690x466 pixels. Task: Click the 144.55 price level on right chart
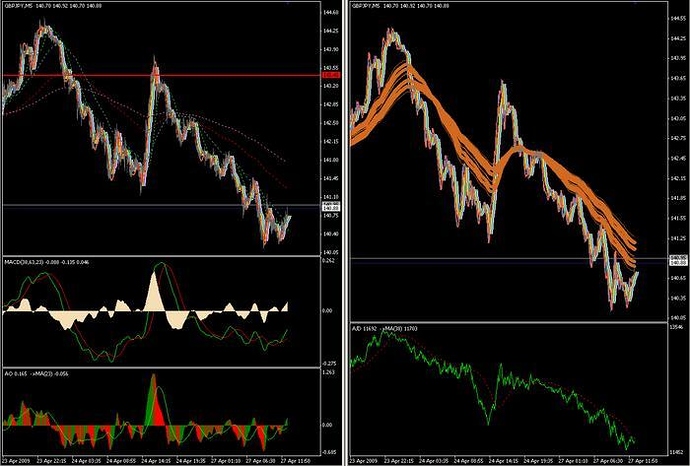(x=678, y=18)
